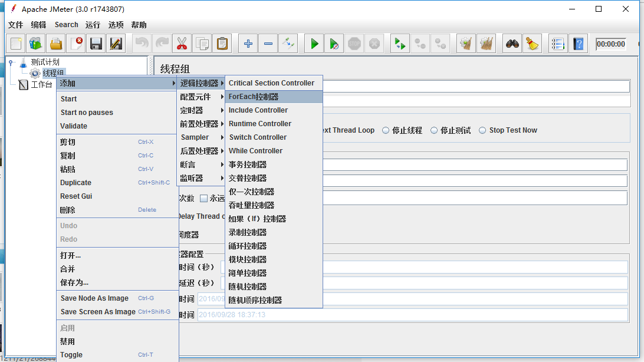Click the Undo arrow icon

142,44
